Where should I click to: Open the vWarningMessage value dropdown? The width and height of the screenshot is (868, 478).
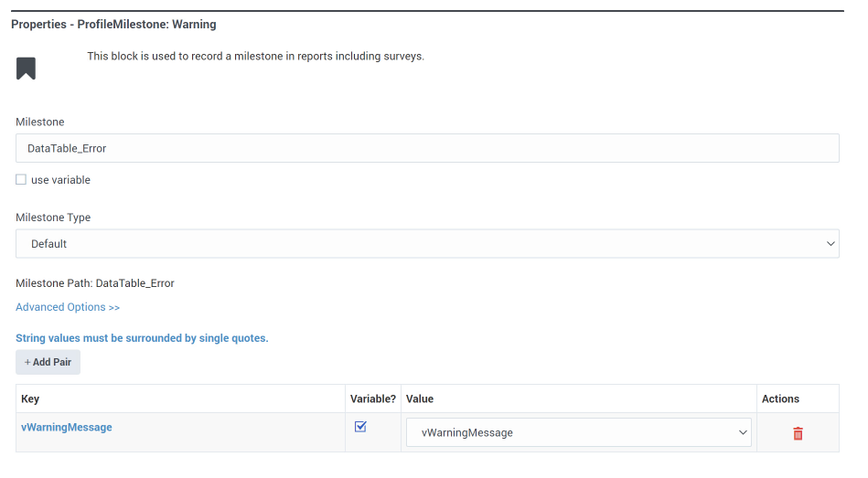(578, 432)
